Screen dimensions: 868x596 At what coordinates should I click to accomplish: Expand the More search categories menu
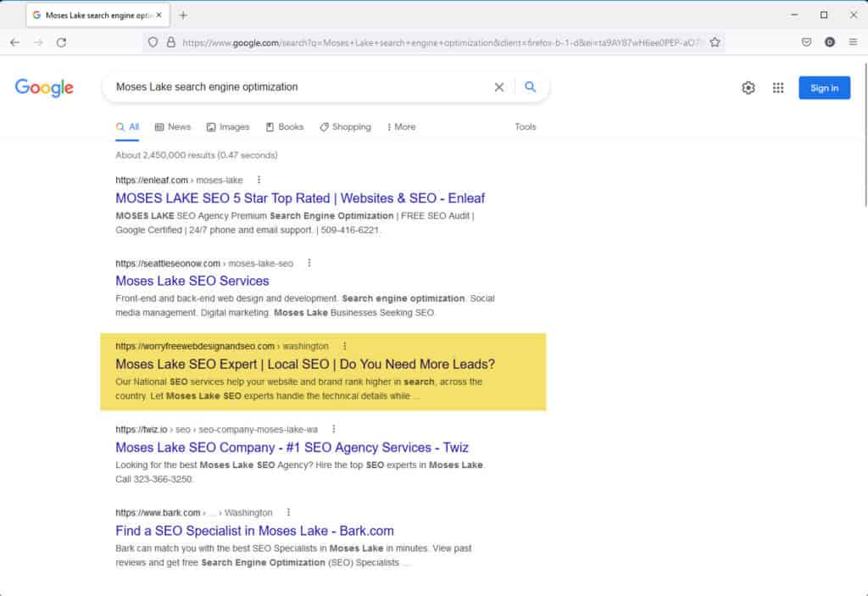[401, 127]
